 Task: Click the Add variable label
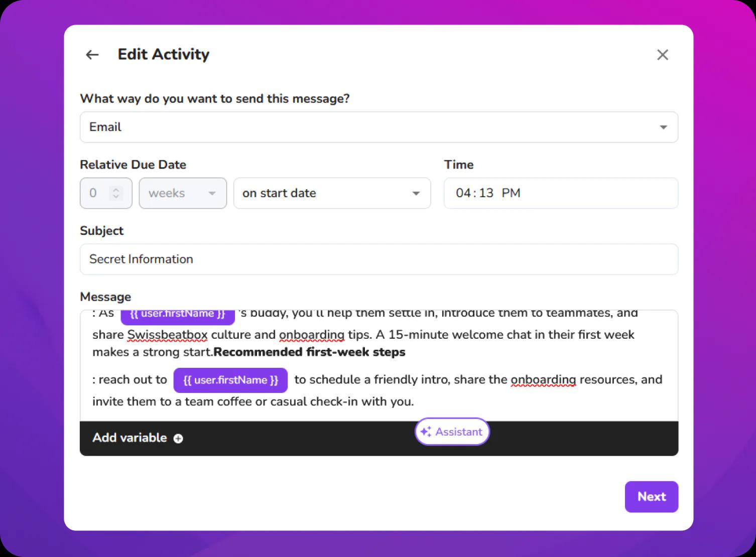pyautogui.click(x=130, y=438)
